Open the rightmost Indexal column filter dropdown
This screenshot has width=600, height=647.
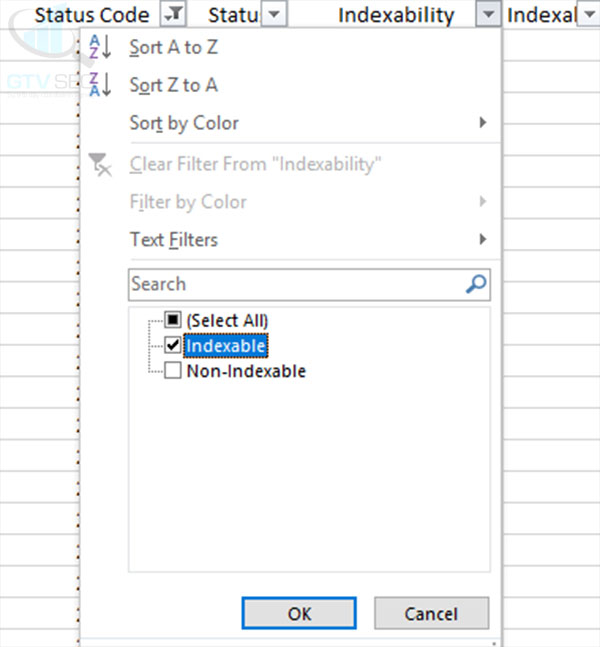pyautogui.click(x=588, y=15)
